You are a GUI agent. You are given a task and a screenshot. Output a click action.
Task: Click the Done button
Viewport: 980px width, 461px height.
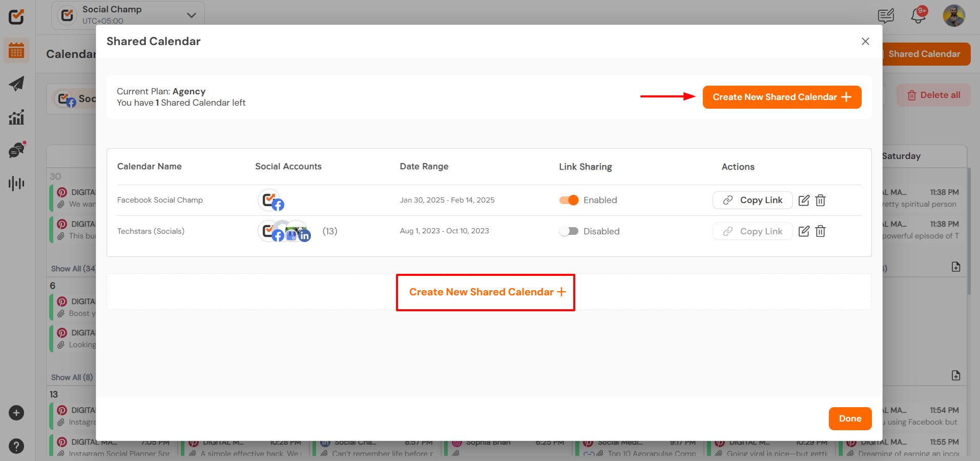(850, 418)
